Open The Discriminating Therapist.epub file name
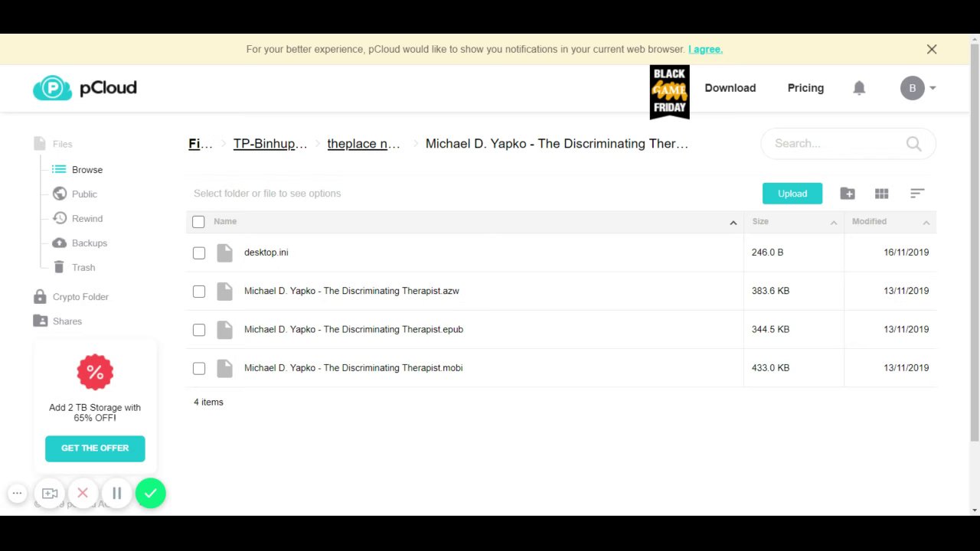The image size is (980, 551). pyautogui.click(x=354, y=329)
